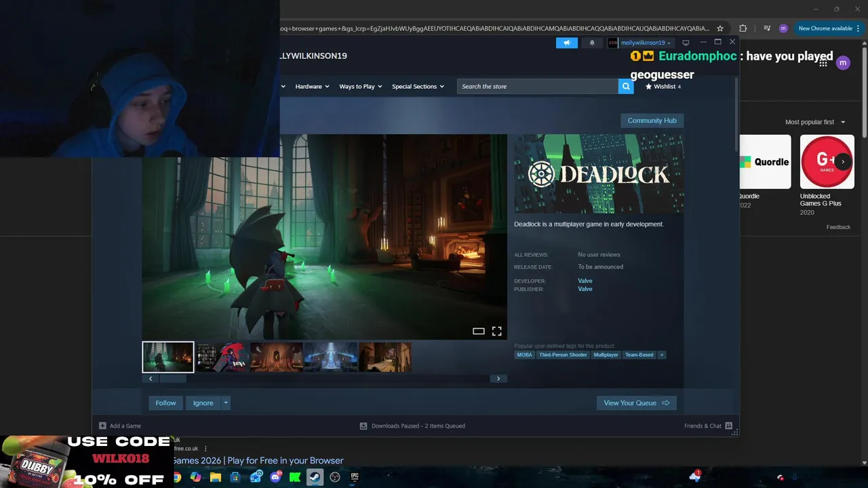
Task: Bookmark this page with Chrome star
Action: [x=720, y=28]
